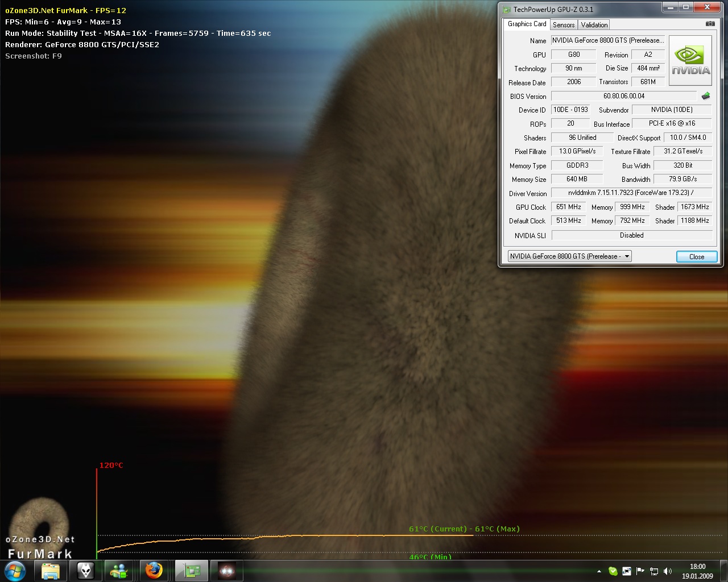
Task: Click the tray icon left of the flag
Action: tap(627, 571)
